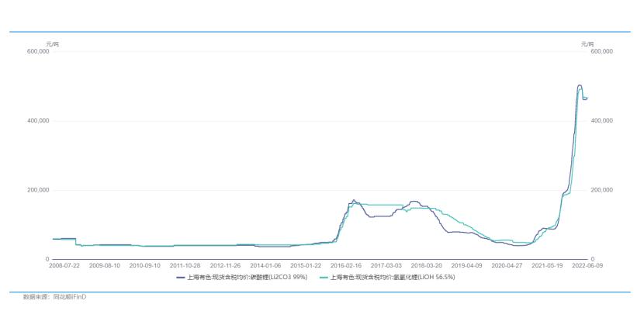Select the 2009-08-10 x-axis date label

105,265
